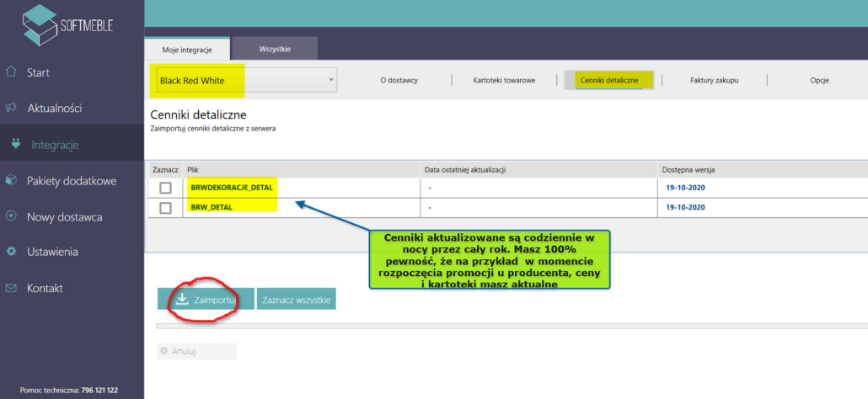Viewport: 868px width, 399px height.
Task: Tick the BRW_DETAL row checkbox
Action: [165, 208]
